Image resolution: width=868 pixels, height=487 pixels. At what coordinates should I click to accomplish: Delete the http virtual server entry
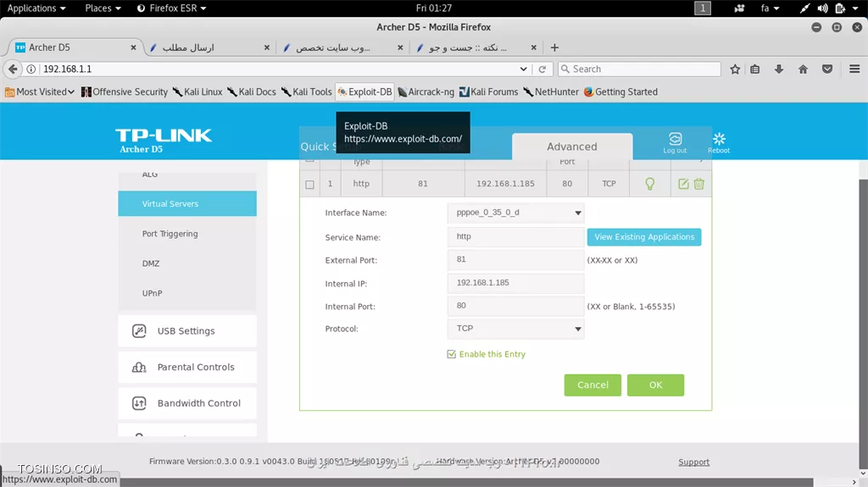[x=698, y=184]
